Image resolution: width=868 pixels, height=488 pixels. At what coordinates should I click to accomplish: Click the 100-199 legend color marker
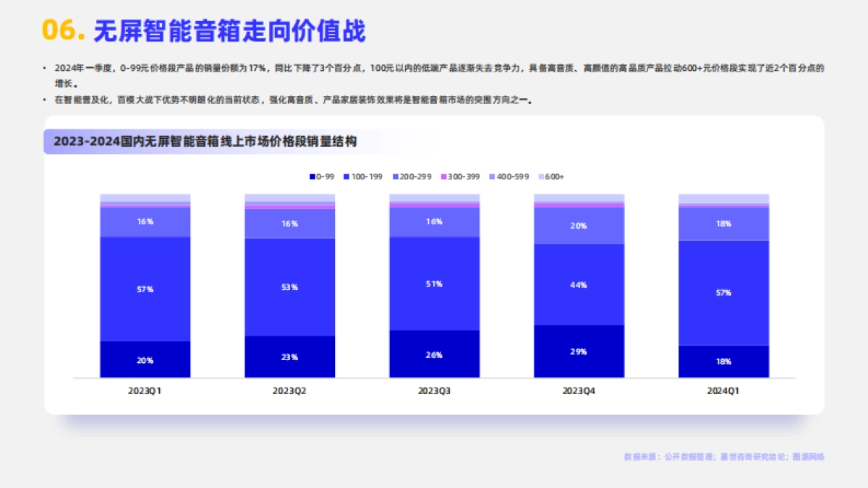coord(346,176)
